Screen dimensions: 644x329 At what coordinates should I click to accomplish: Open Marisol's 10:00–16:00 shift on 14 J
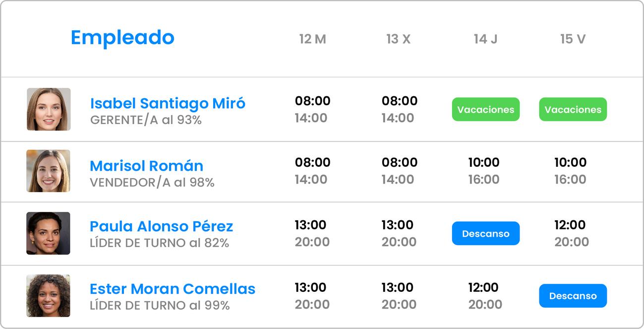pos(484,171)
